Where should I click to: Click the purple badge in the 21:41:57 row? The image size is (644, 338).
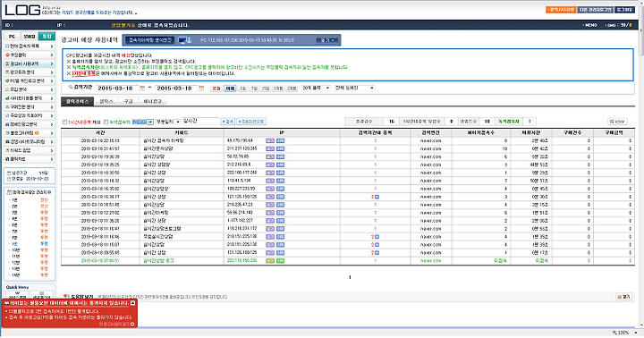270,148
